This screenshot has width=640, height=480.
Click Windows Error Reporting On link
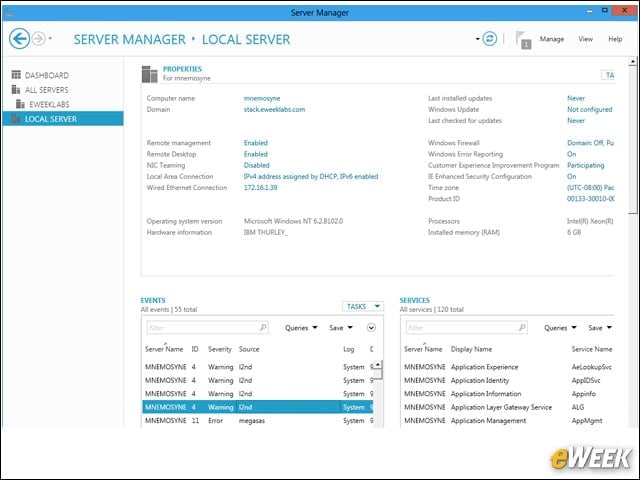(x=571, y=154)
